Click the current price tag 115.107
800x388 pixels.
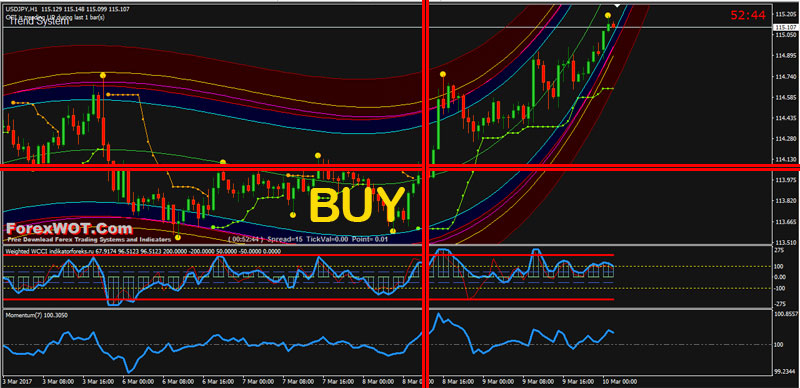786,28
